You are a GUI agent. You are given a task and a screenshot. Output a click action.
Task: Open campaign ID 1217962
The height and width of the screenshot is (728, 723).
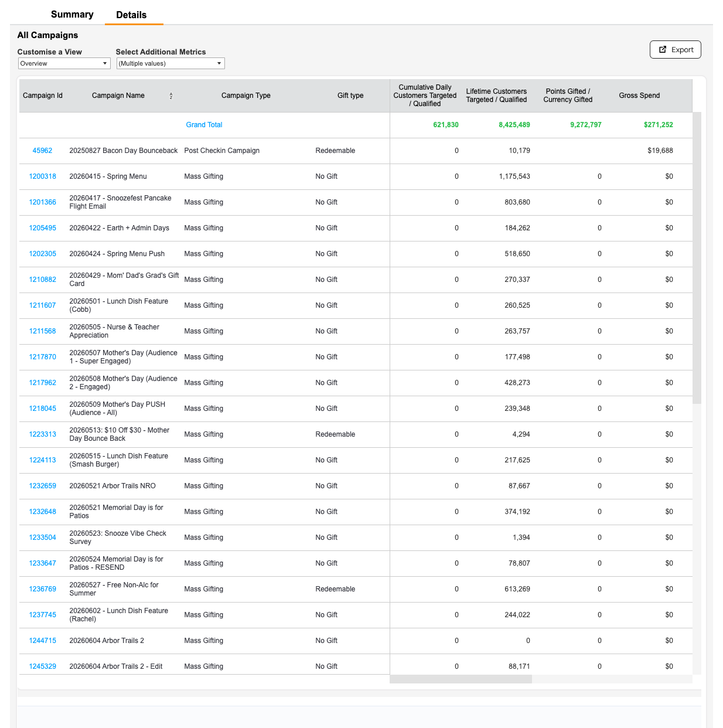coord(43,383)
